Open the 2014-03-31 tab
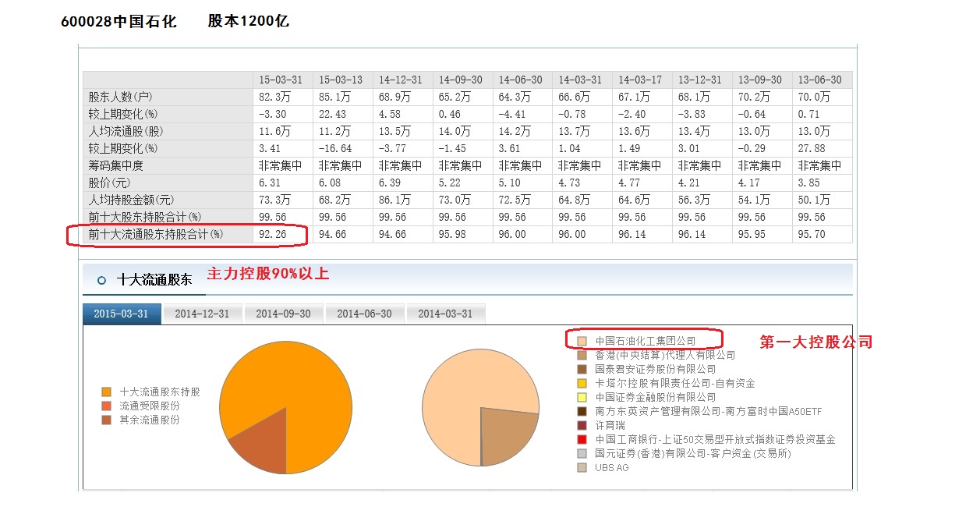 pyautogui.click(x=446, y=314)
